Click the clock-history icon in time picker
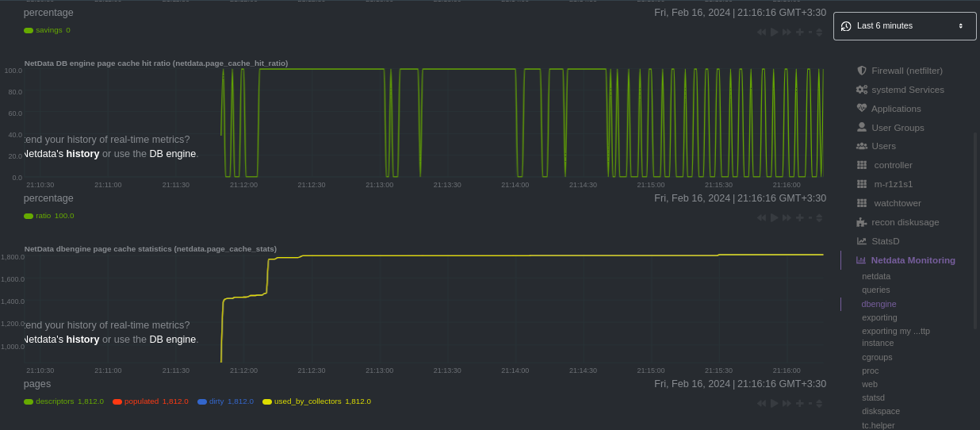Viewport: 980px width, 430px height. click(x=846, y=26)
